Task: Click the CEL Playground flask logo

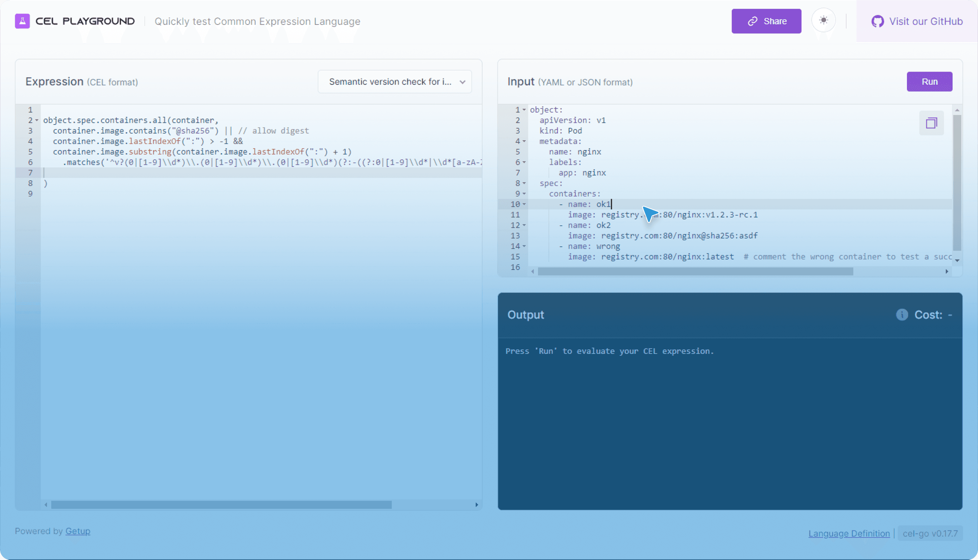Action: click(x=22, y=21)
